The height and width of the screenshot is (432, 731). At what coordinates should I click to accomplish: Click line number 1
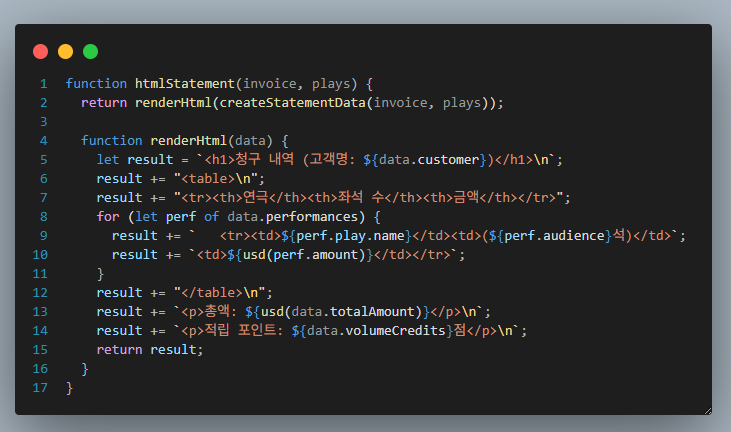pos(43,84)
